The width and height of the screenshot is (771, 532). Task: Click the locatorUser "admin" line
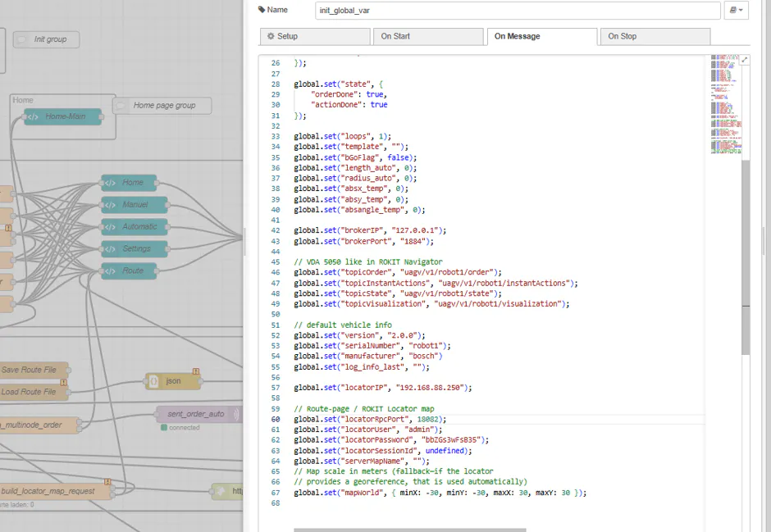[x=368, y=430]
